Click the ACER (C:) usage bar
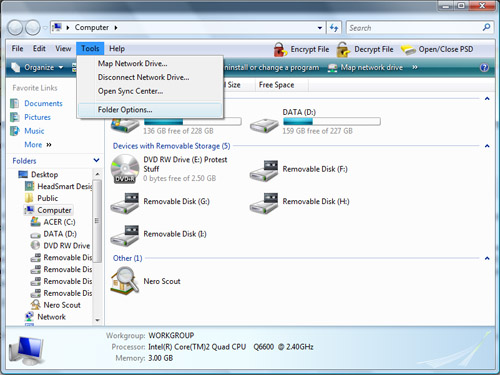Viewport: 500px width, 375px height. [192, 121]
